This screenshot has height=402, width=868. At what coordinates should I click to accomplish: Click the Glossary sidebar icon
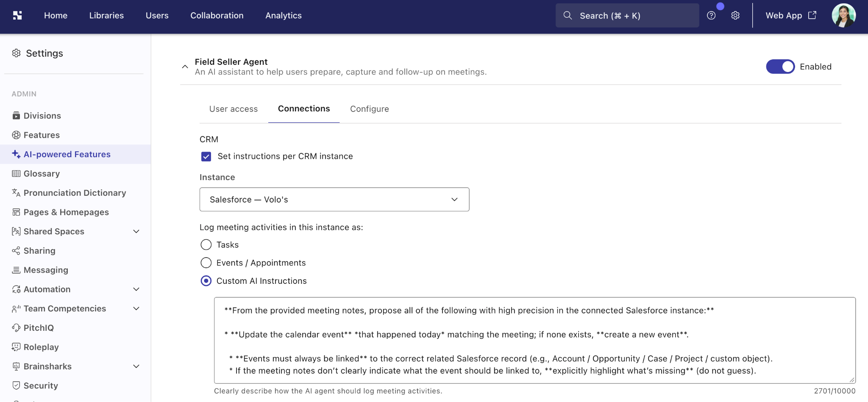click(16, 173)
